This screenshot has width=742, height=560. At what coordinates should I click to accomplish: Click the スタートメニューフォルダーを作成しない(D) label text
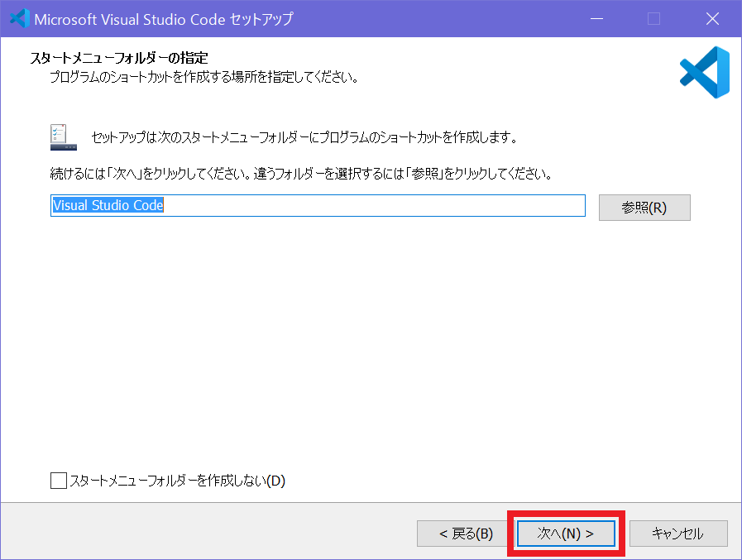177,481
